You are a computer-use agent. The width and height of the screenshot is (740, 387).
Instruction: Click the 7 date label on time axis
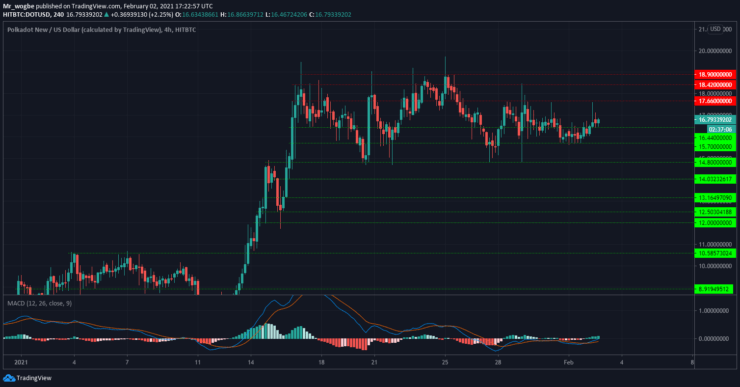[127, 362]
